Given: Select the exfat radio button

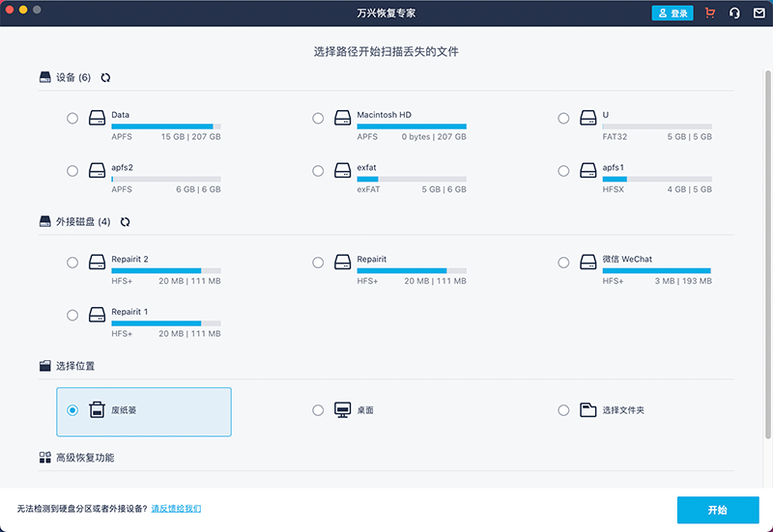Looking at the screenshot, I should click(318, 171).
